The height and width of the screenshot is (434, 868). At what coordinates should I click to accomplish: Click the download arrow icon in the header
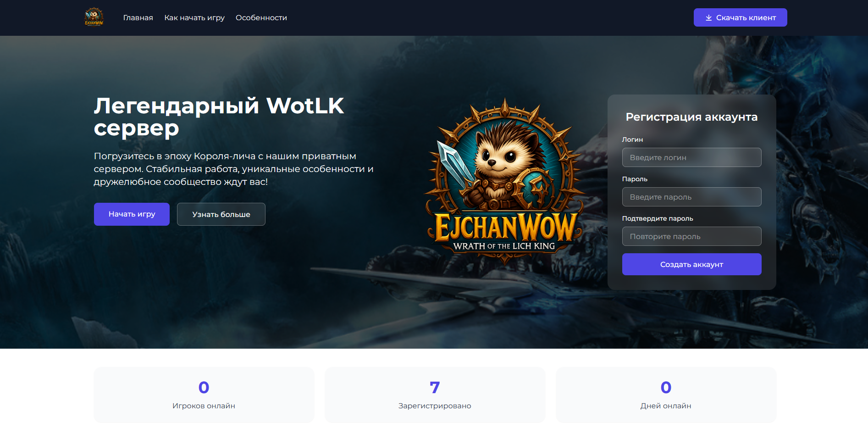708,17
